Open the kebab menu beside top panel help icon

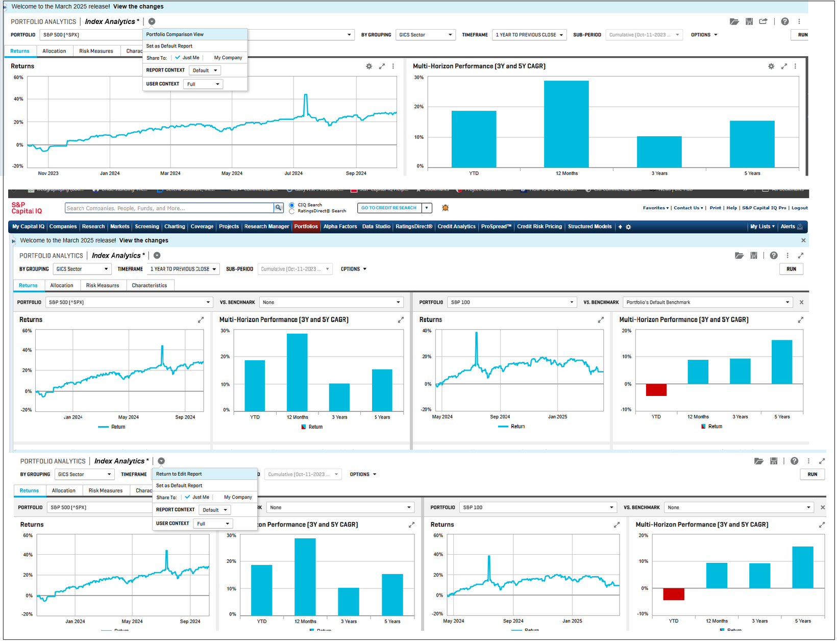pyautogui.click(x=799, y=21)
